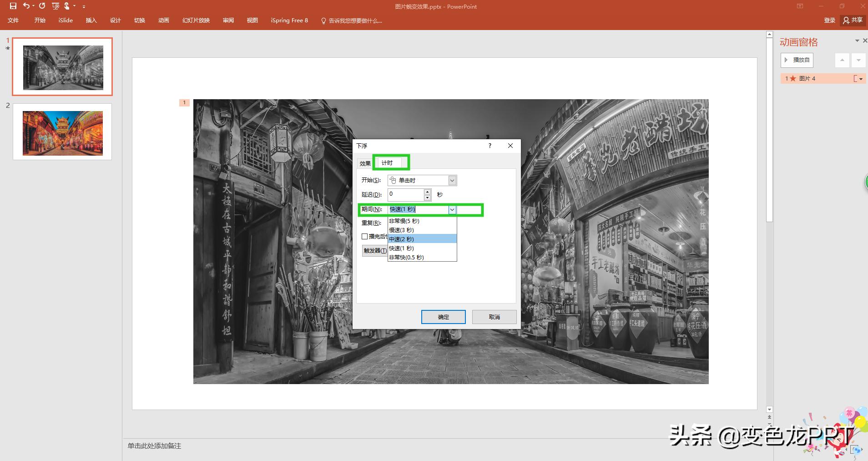Image resolution: width=868 pixels, height=461 pixels.
Task: Increase delay with spinner up arrow
Action: (x=427, y=192)
